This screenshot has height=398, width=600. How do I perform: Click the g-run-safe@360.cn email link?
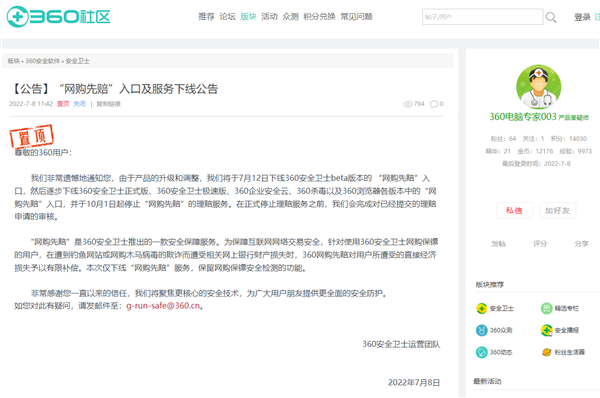pyautogui.click(x=163, y=306)
